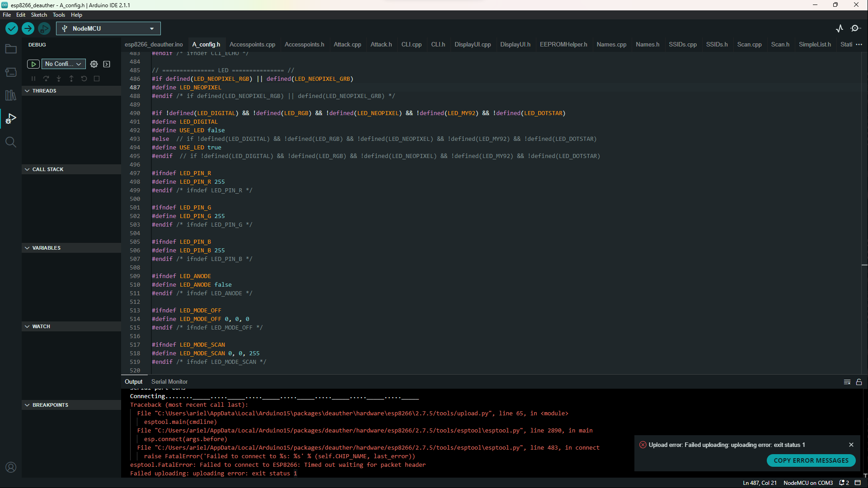Click the Verify (checkmark) toolbar icon
Screen dimensions: 868x488
11,28
